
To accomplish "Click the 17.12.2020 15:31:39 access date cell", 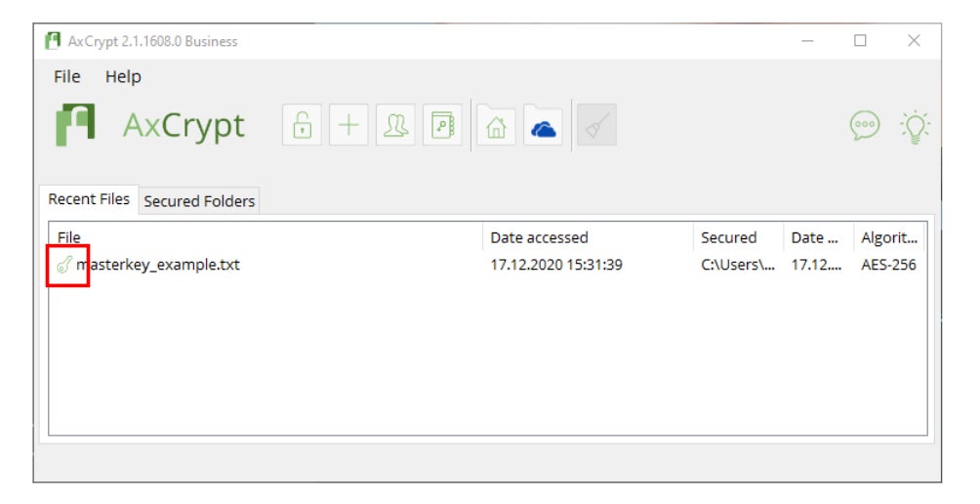I will (556, 265).
